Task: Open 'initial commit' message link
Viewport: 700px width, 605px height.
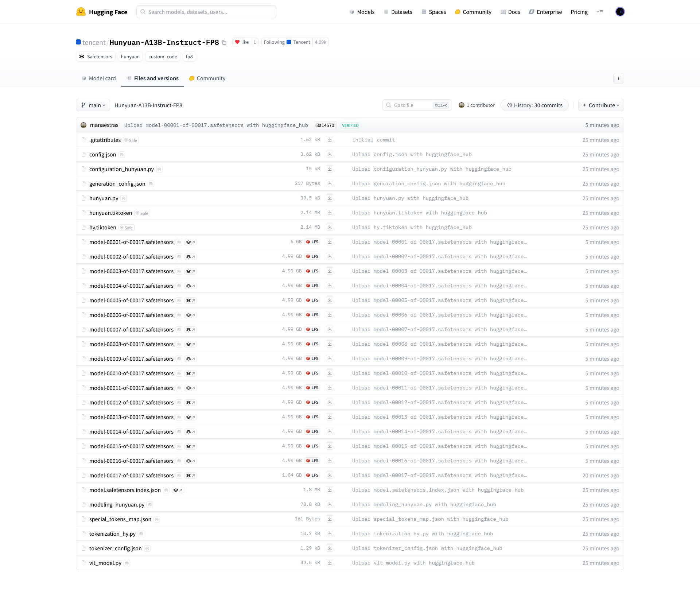Action: point(373,140)
